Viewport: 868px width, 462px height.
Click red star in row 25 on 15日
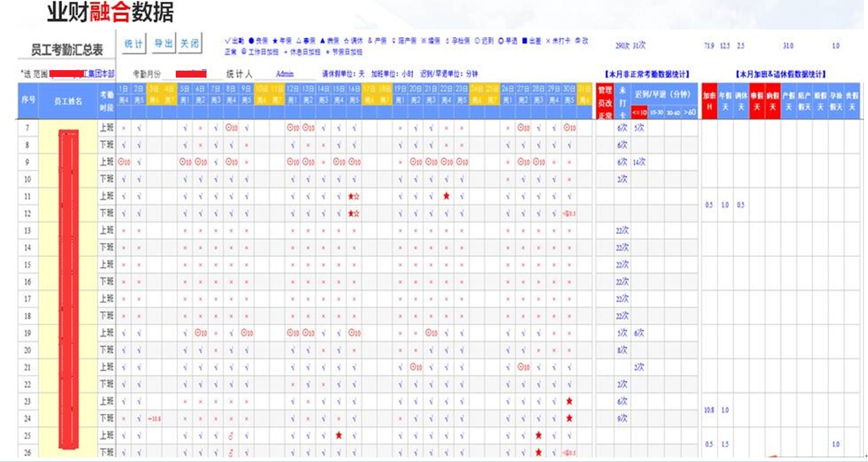[x=339, y=435]
